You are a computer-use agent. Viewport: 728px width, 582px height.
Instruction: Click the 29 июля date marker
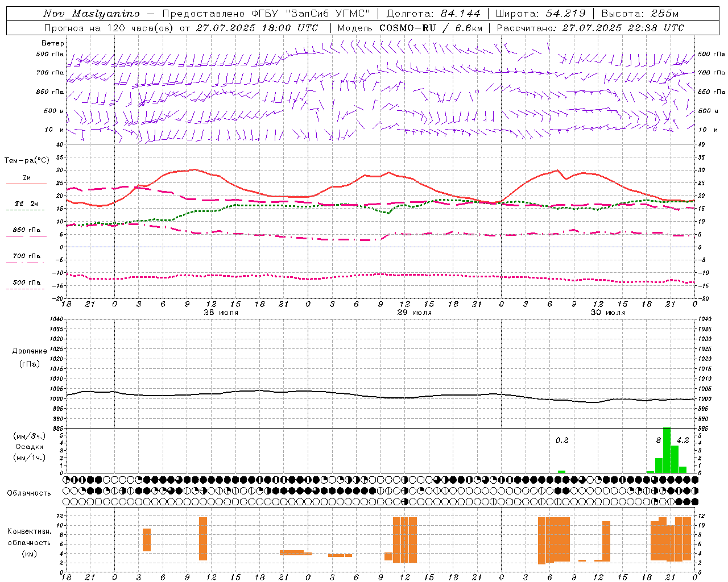414,313
